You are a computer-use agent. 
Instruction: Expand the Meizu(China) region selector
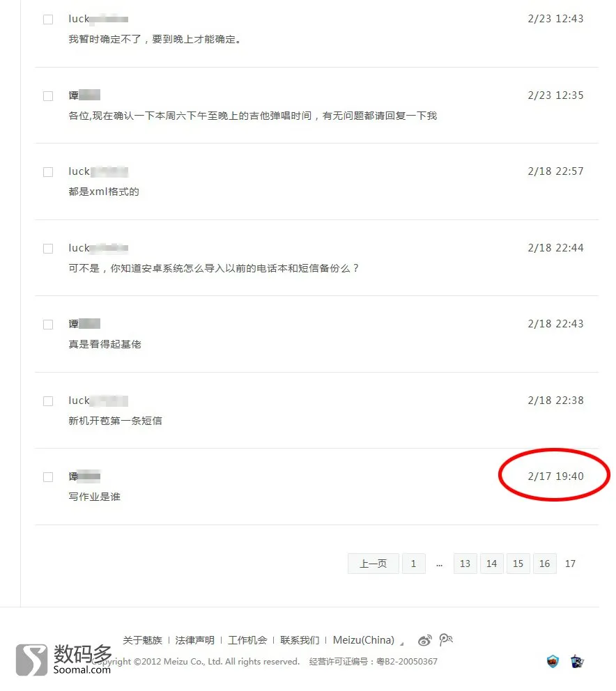(x=368, y=640)
